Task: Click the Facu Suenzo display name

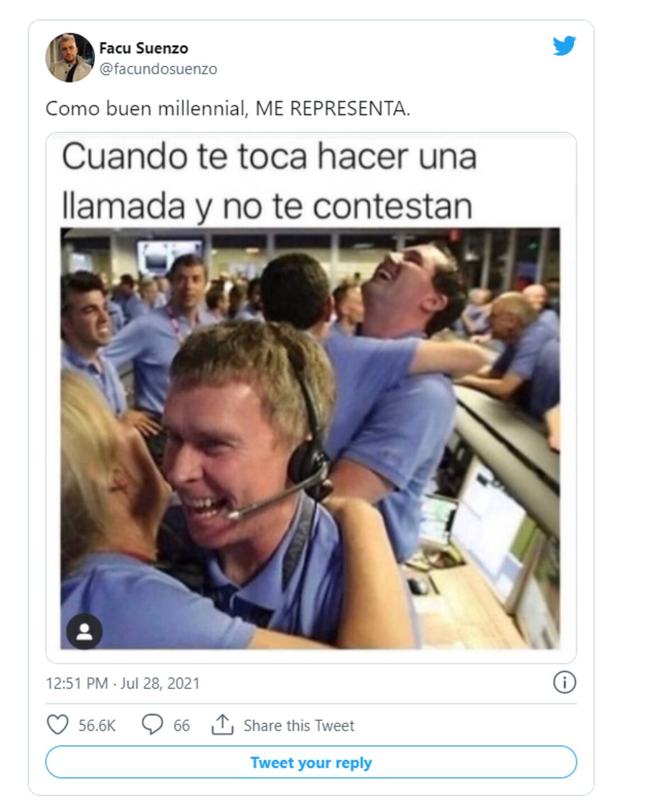Action: coord(143,48)
